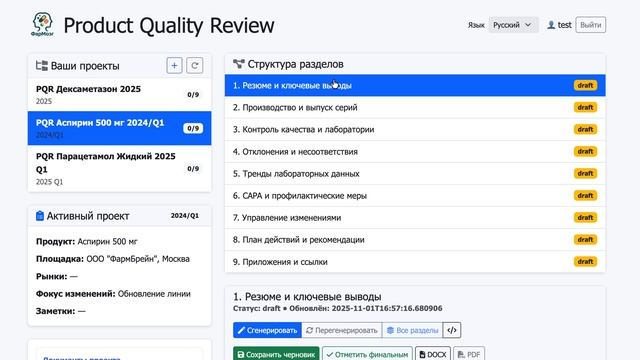Image resolution: width=640 pixels, height=360 pixels.
Task: Open the code view button
Action: [x=452, y=330]
